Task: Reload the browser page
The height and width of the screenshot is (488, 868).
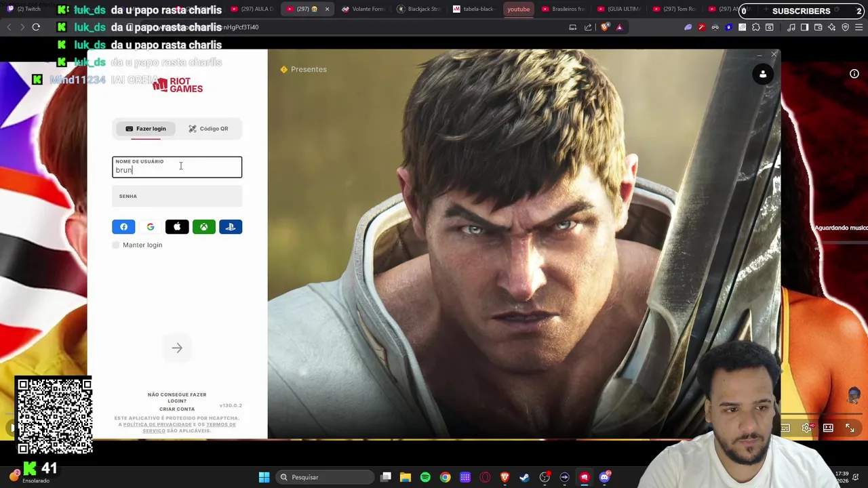Action: point(36,27)
